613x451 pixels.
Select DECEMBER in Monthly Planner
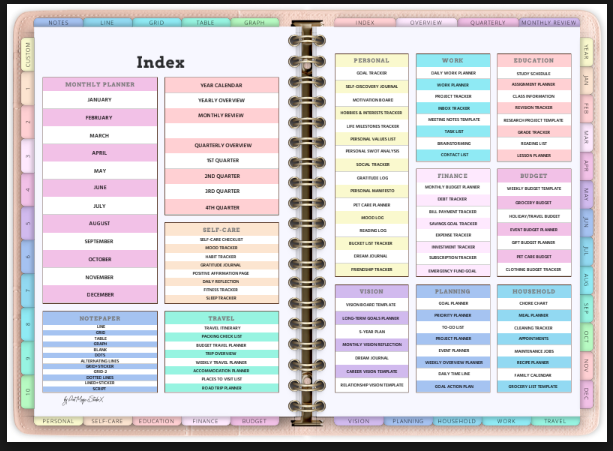[x=100, y=294]
